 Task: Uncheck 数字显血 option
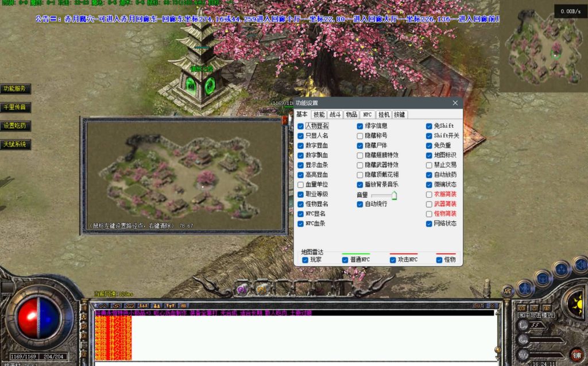click(300, 145)
